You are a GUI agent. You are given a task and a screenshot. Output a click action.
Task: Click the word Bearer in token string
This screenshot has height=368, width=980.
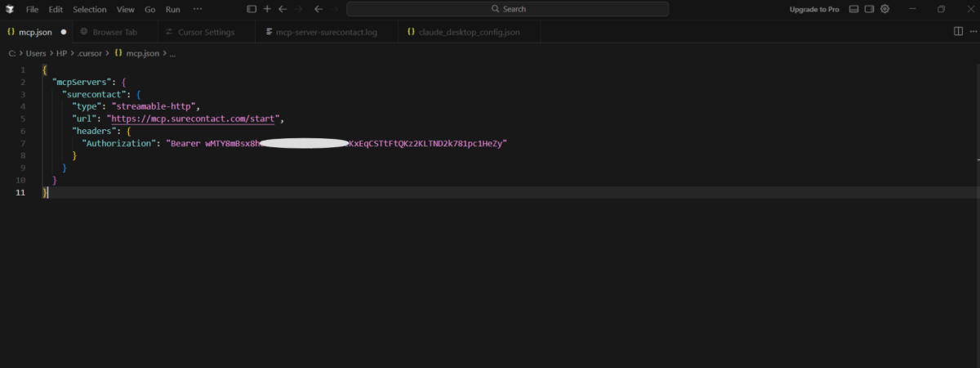186,143
